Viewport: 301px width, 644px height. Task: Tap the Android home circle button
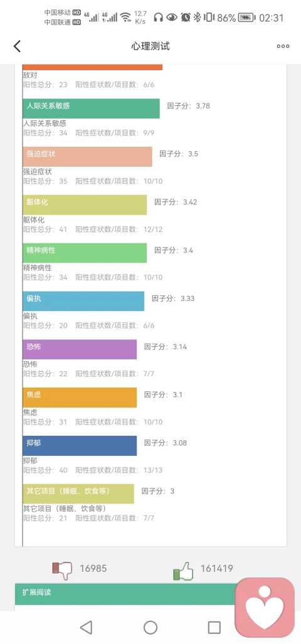(x=150, y=627)
